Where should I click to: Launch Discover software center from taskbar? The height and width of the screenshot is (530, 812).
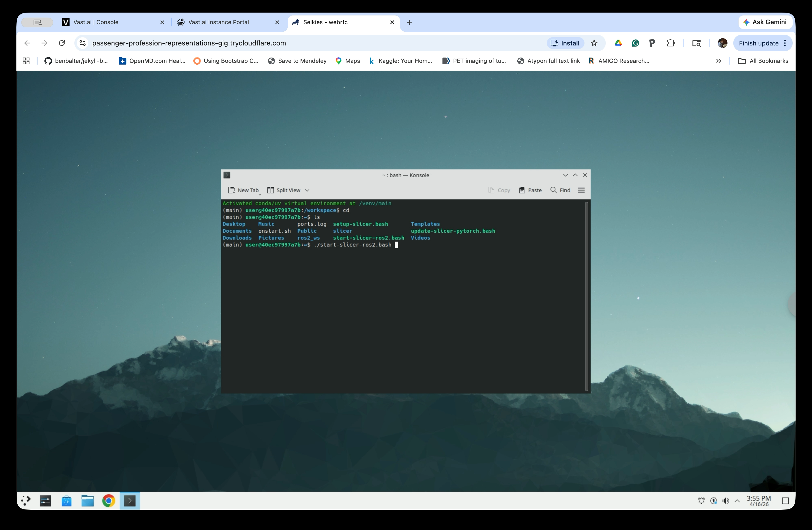click(x=66, y=501)
